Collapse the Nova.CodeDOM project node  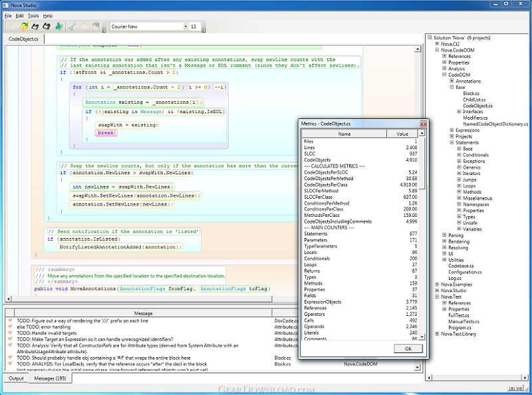click(437, 50)
